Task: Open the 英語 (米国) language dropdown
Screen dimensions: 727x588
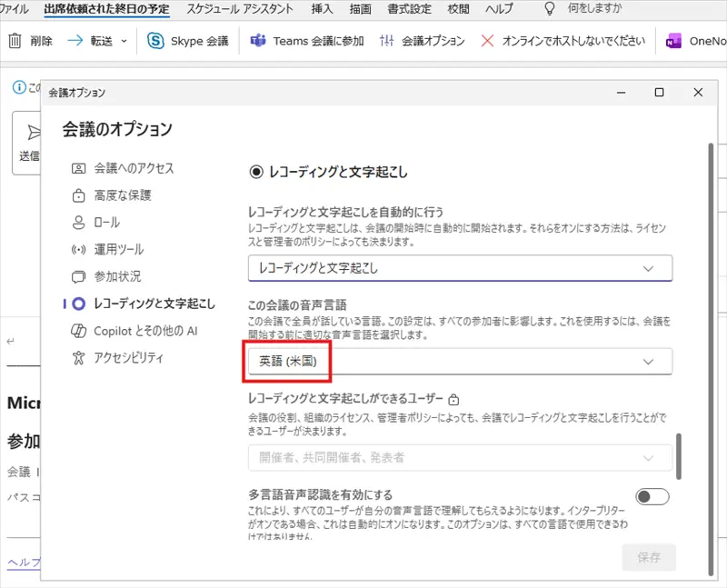Action: [460, 361]
